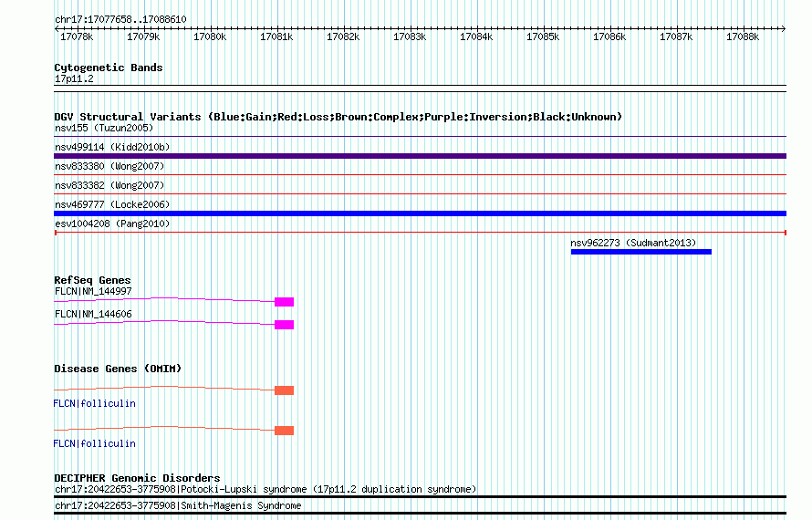This screenshot has width=812, height=520.
Task: Click the thick purple nsv499114 inversion bar
Action: pyautogui.click(x=420, y=156)
